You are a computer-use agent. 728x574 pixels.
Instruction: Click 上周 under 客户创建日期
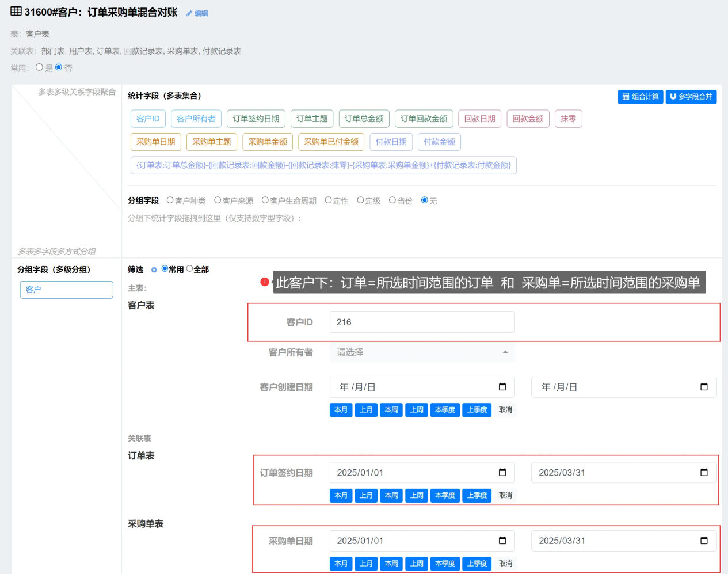(417, 410)
